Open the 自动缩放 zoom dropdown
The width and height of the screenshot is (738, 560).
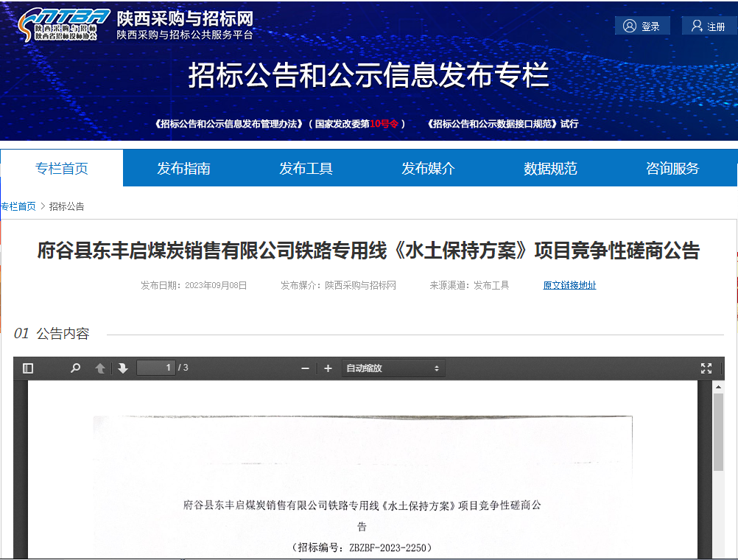[x=393, y=368]
